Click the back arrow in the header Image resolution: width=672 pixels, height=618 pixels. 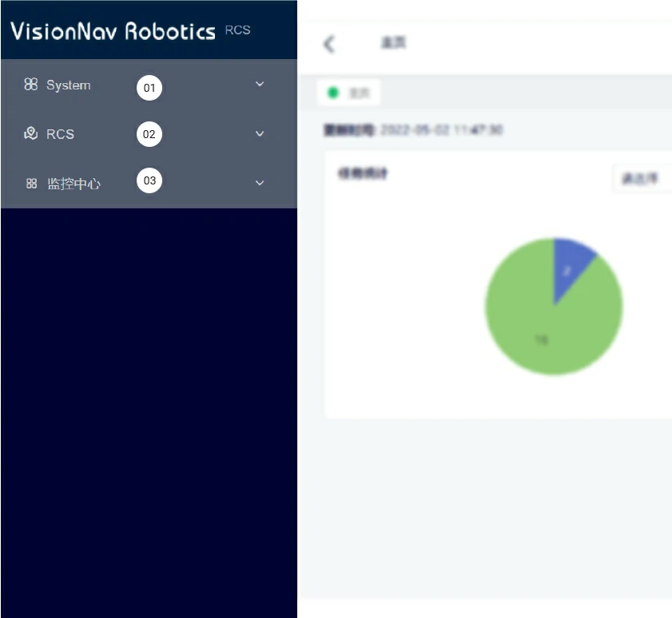pyautogui.click(x=329, y=44)
